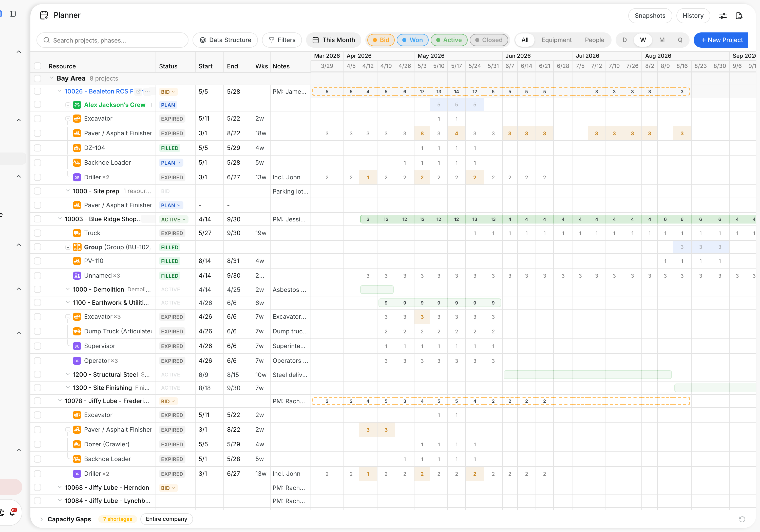The height and width of the screenshot is (532, 760).
Task: Click Alex Jackson's Crew green crew icon
Action: [77, 105]
